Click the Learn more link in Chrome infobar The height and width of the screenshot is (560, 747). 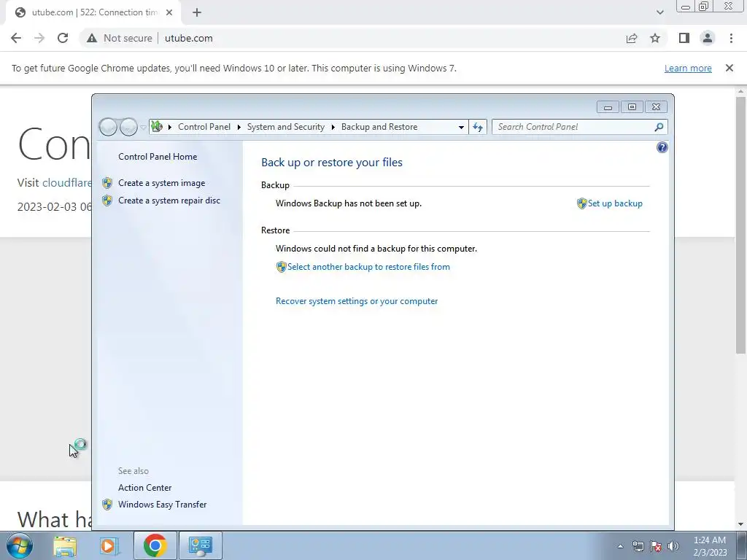[688, 68]
